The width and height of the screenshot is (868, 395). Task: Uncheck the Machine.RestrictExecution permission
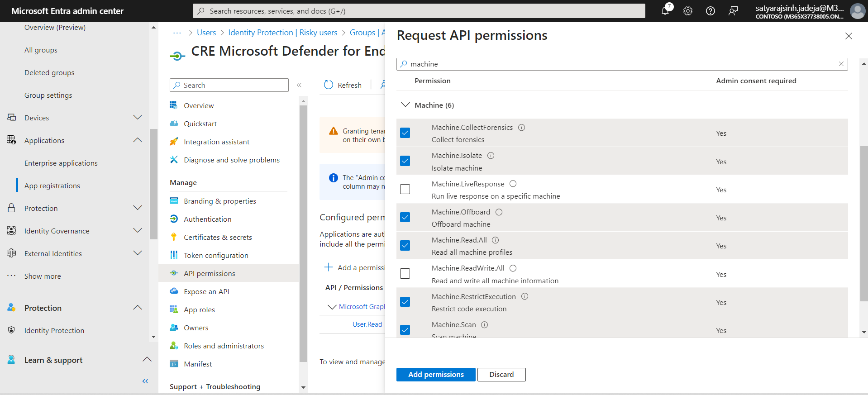click(x=405, y=302)
